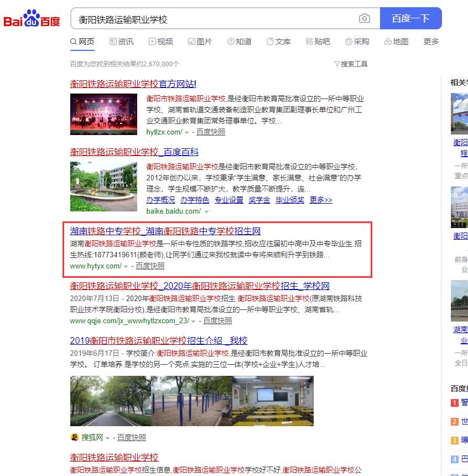Expand the www.qqje.com dropdown arrow

pyautogui.click(x=193, y=322)
